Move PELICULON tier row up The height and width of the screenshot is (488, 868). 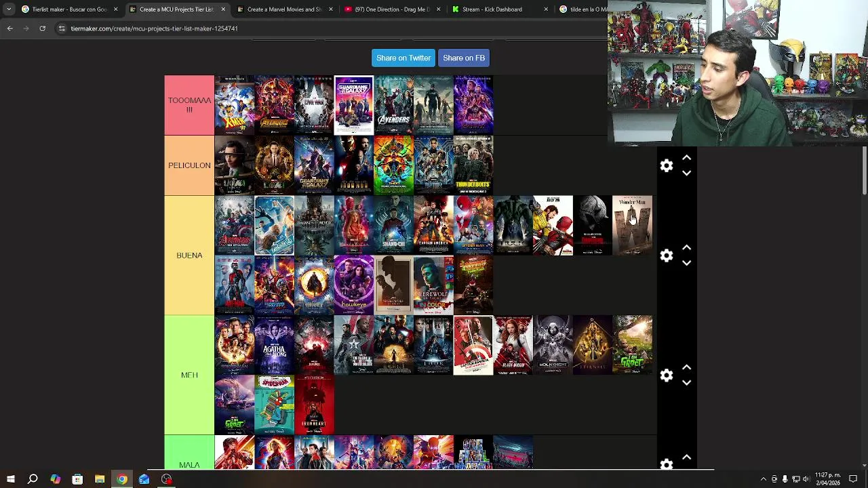point(686,158)
